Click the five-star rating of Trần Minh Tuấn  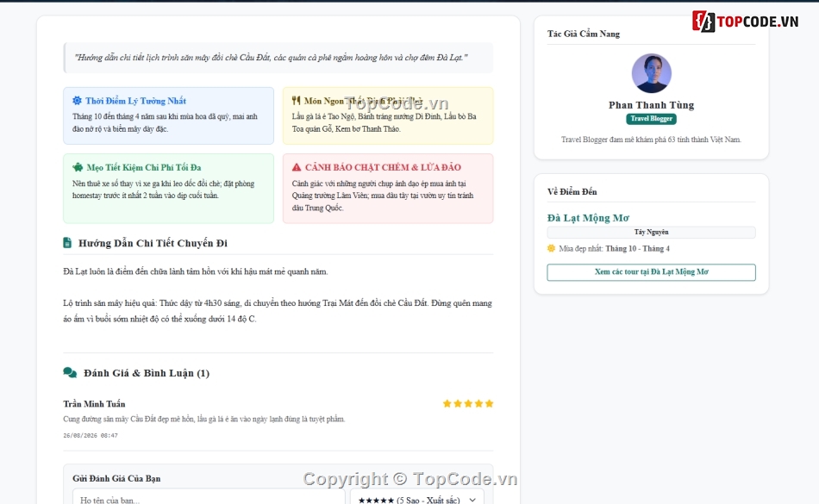[468, 403]
